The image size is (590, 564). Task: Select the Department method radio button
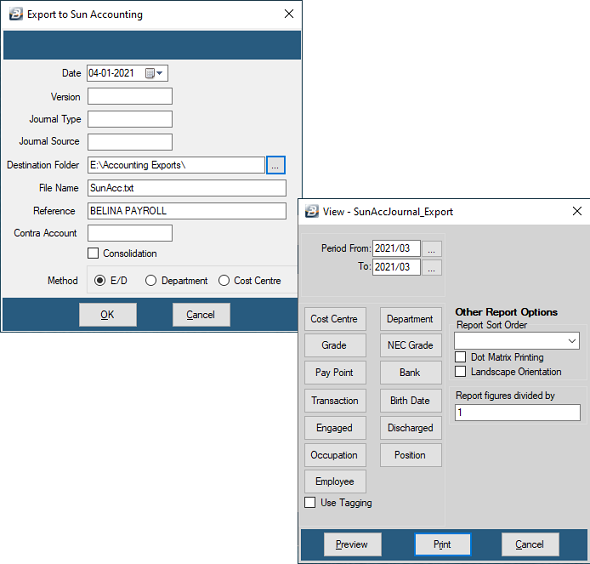coord(151,281)
